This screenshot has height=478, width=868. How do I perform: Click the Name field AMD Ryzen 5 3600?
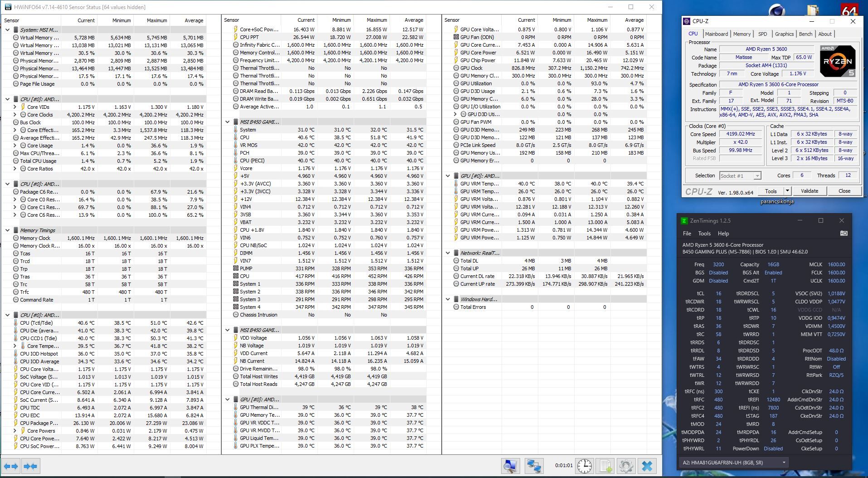766,49
